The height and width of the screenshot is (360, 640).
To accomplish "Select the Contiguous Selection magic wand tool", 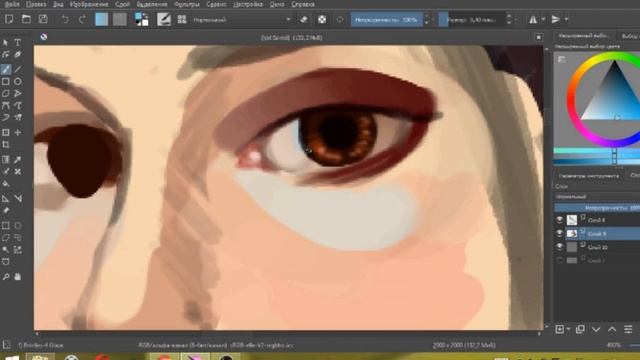I will point(6,250).
